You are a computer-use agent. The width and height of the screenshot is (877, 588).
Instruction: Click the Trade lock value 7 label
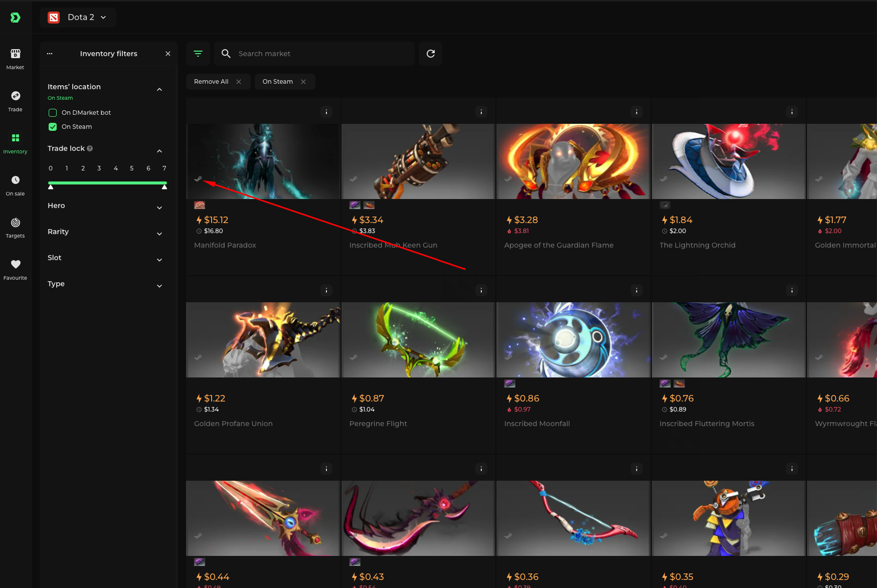(164, 168)
